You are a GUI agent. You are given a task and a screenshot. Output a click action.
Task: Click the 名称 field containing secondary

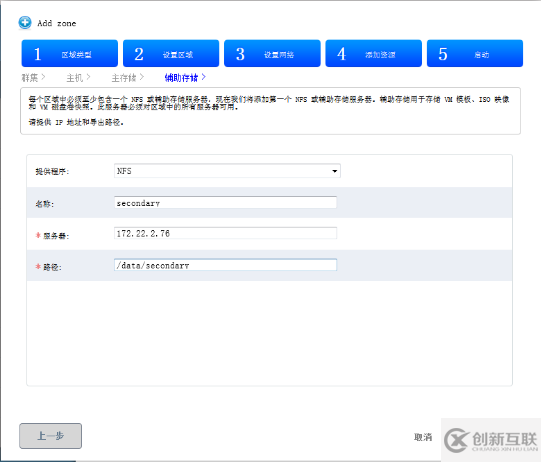225,203
